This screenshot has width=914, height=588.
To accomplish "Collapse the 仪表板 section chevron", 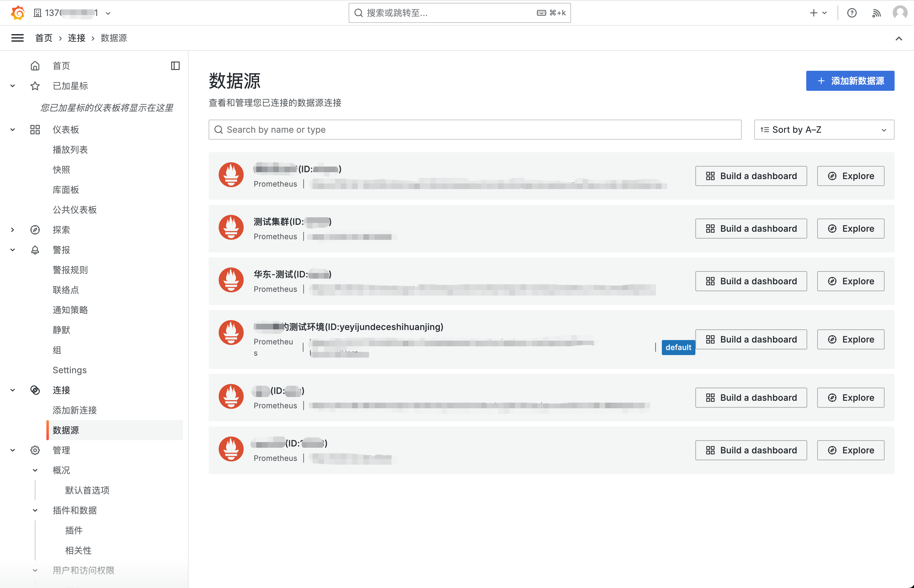I will coord(13,130).
